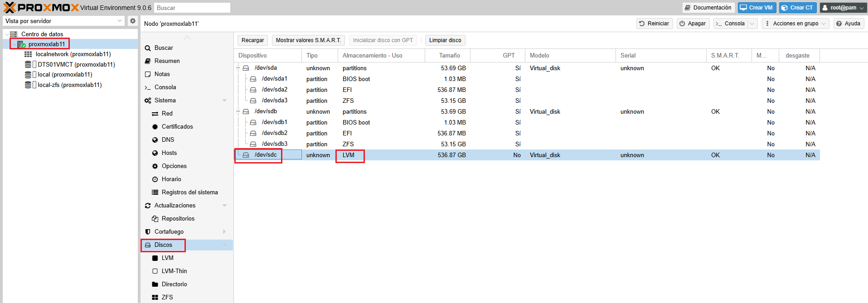The height and width of the screenshot is (303, 868).
Task: Click the Centro de datos server icon
Action: coord(14,34)
